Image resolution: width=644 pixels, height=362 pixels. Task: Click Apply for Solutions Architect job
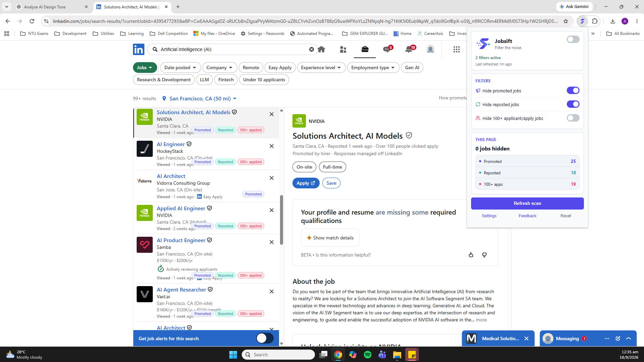point(306,183)
